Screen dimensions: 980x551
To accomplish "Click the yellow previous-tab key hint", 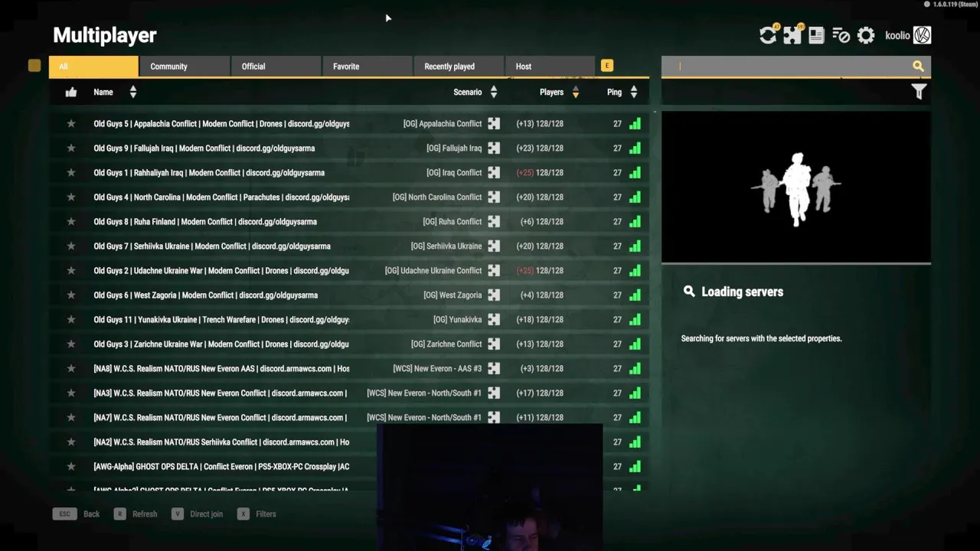I will [34, 66].
